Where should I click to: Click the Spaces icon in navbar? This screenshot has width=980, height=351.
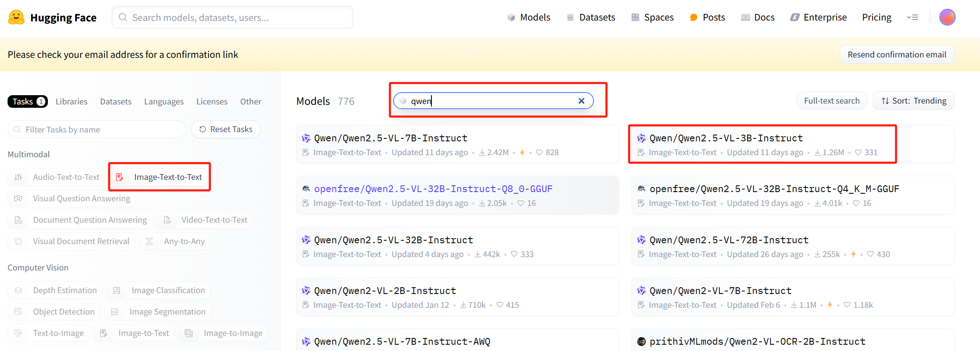tap(635, 17)
